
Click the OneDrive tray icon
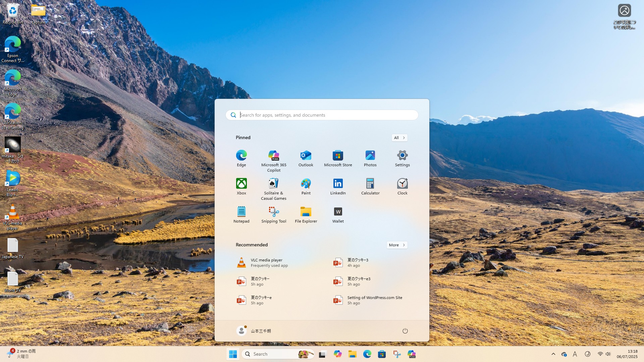pyautogui.click(x=564, y=354)
